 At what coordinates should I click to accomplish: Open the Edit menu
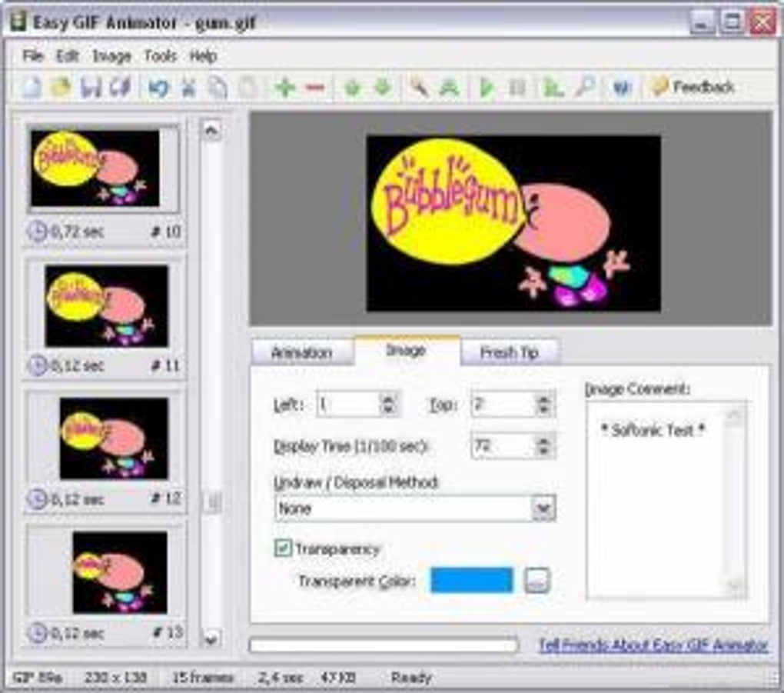tap(68, 55)
